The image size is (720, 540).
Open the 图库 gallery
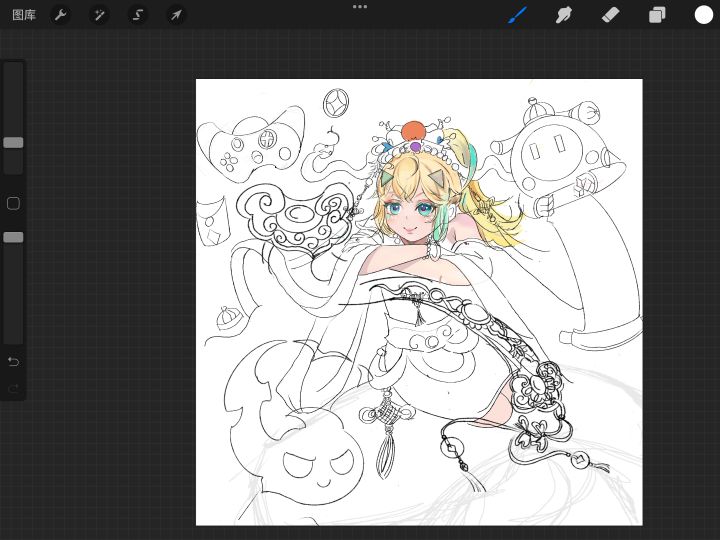pos(24,15)
